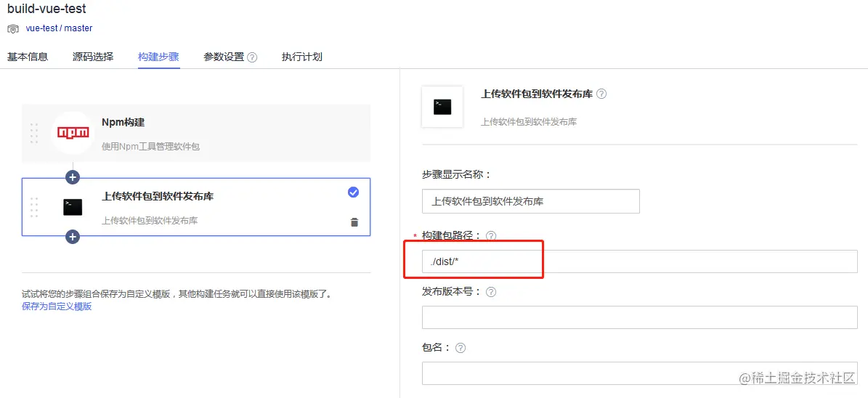Click help icon next to 发布版本号
The width and height of the screenshot is (868, 398).
tap(491, 292)
